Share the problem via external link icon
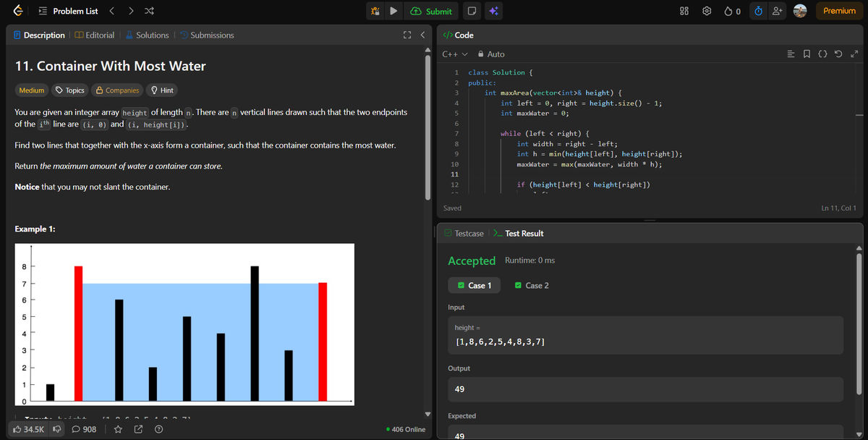Image resolution: width=868 pixels, height=440 pixels. [x=139, y=429]
